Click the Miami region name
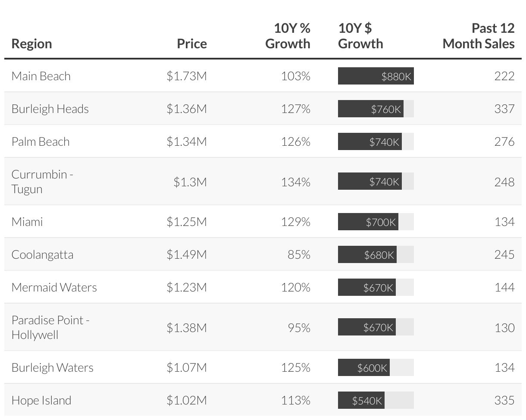The width and height of the screenshot is (526, 420). (27, 222)
